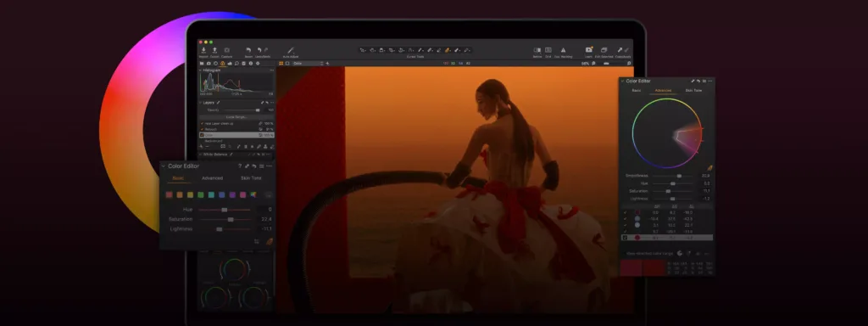Open the Skin Tone tab in left Color Editor
Viewport: 868px width, 326px height.
click(251, 178)
